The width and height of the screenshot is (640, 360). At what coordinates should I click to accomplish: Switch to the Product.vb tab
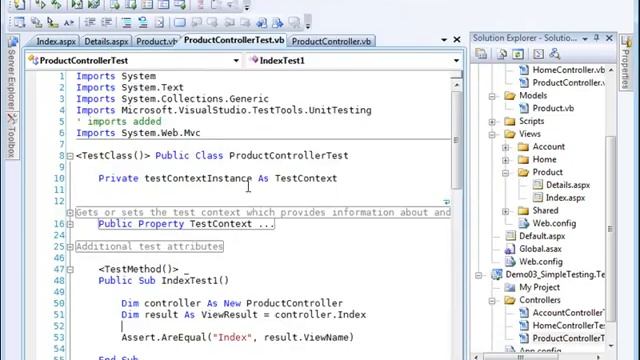pyautogui.click(x=156, y=41)
